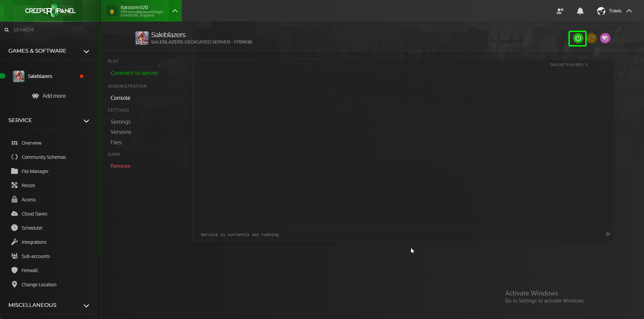The height and width of the screenshot is (319, 644).
Task: Expand the Travis account menu chevron
Action: 629,11
